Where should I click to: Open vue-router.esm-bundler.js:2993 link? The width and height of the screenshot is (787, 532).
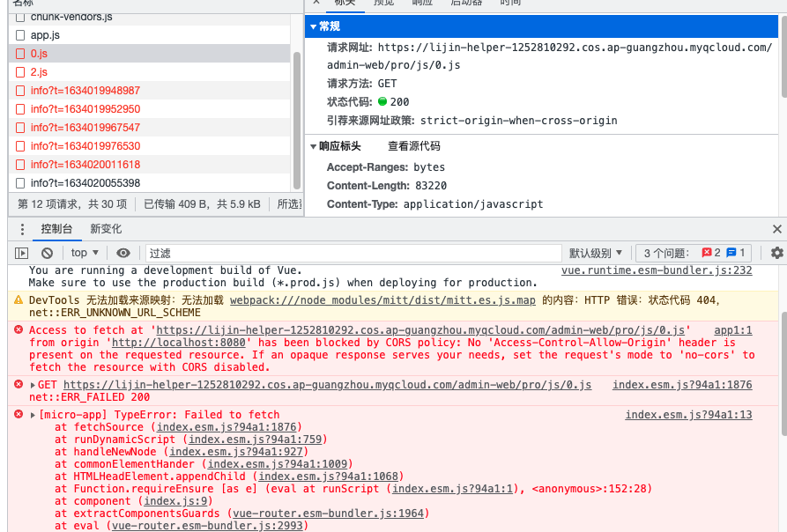pyautogui.click(x=207, y=526)
